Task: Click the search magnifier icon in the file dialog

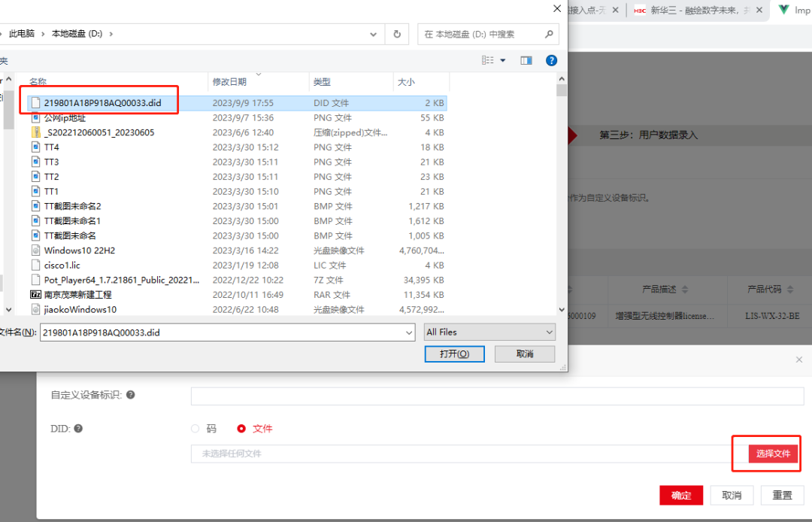Action: [549, 34]
